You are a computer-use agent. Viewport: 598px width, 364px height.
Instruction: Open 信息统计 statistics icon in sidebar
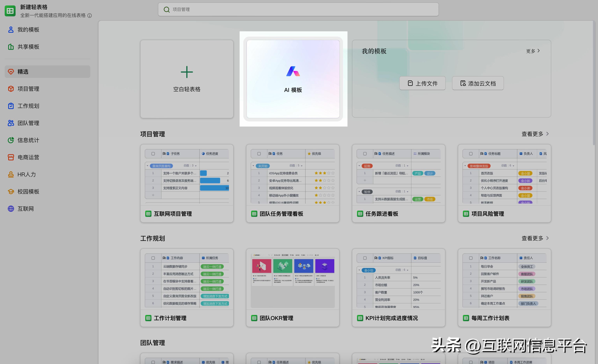(11, 140)
